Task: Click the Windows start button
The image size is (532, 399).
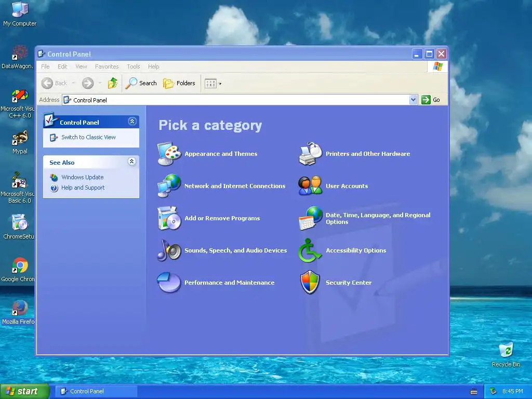Action: pos(24,391)
